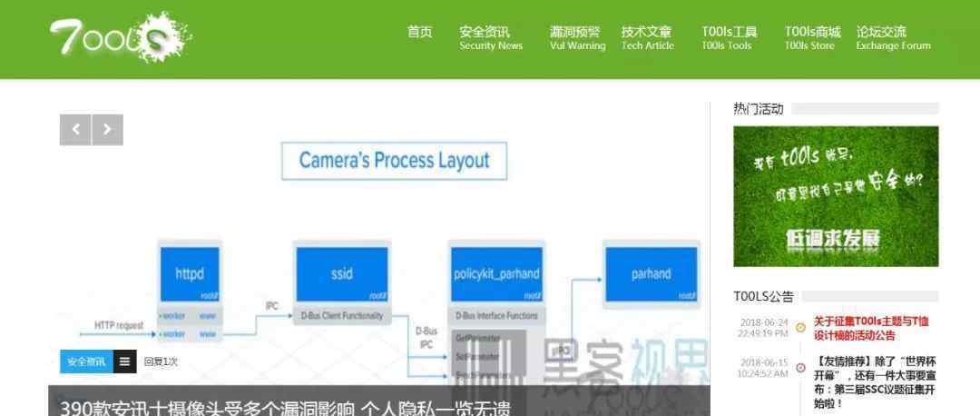The height and width of the screenshot is (416, 980).
Task: Open the list icon beside 安全资讯 tag
Action: (x=125, y=361)
